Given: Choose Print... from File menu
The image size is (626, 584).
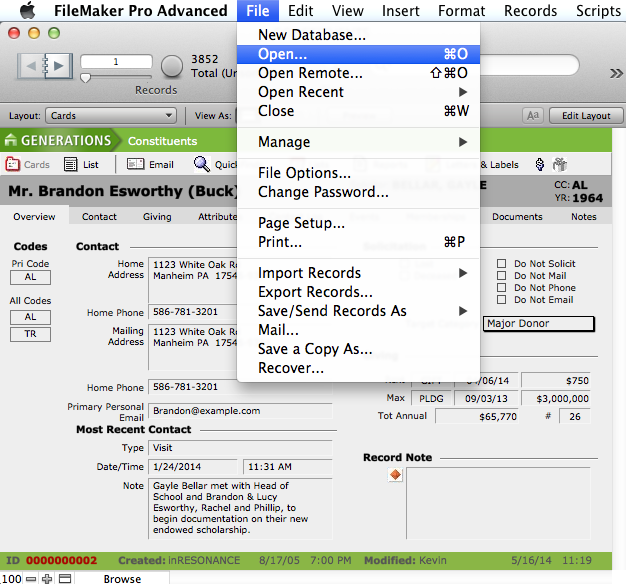Looking at the screenshot, I should 358,242.
